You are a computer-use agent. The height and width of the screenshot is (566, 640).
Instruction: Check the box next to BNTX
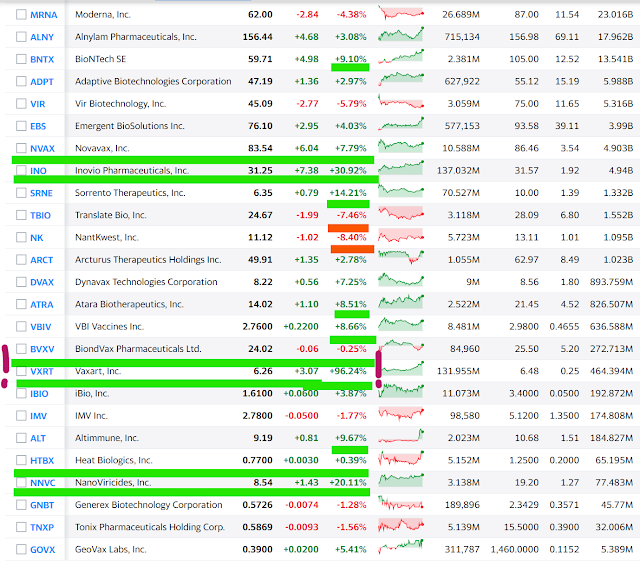click(x=21, y=59)
